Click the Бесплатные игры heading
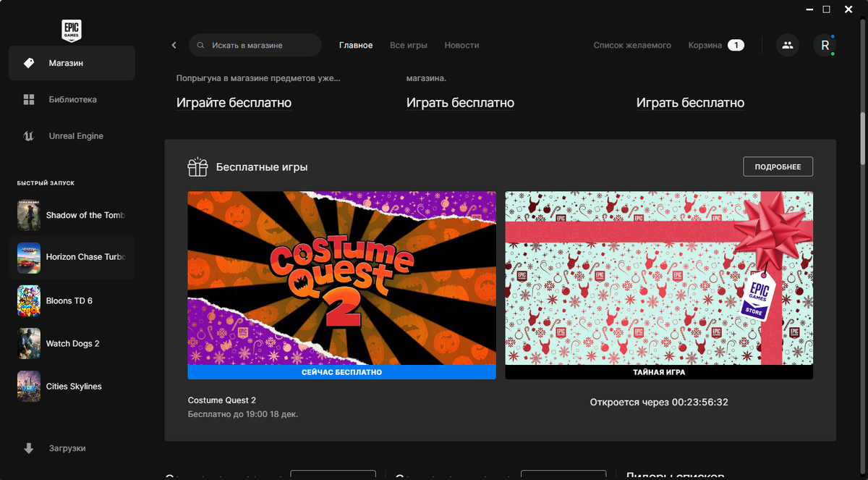The image size is (868, 480). 262,167
